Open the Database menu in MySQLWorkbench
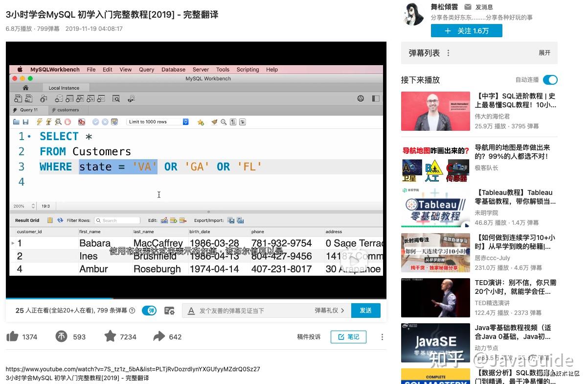 point(173,70)
